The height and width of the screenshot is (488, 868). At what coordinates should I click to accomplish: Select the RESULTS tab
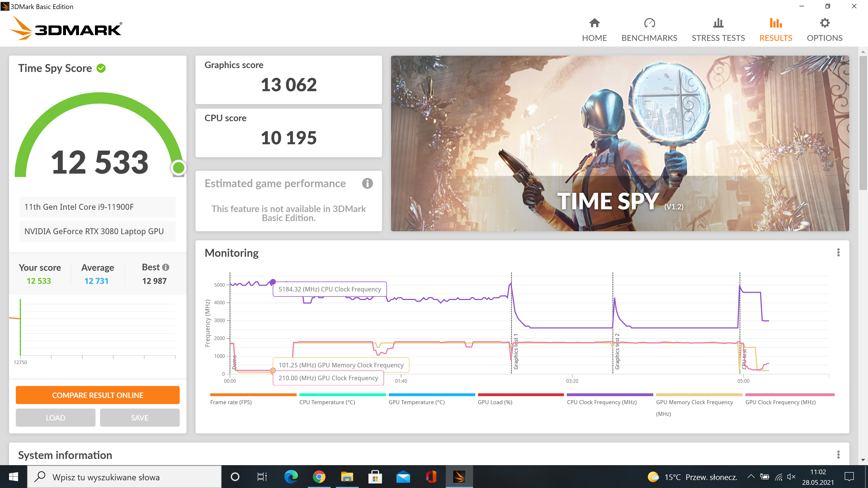coord(776,30)
